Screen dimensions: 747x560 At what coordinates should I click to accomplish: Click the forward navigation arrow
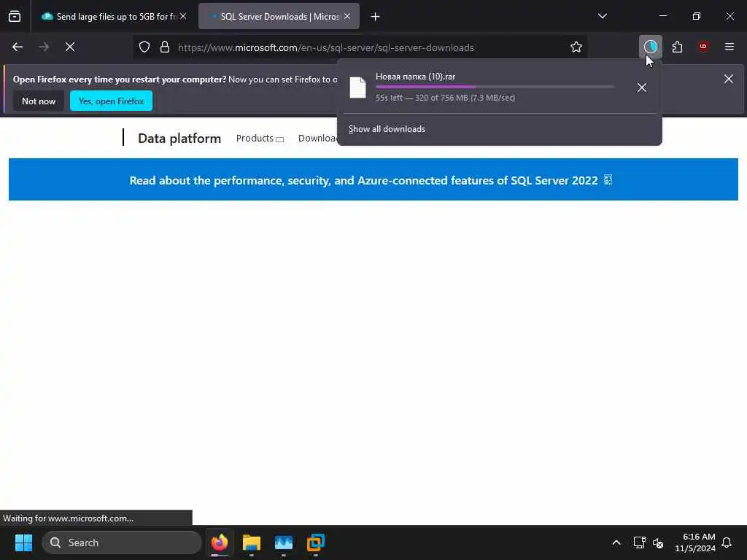[x=43, y=47]
